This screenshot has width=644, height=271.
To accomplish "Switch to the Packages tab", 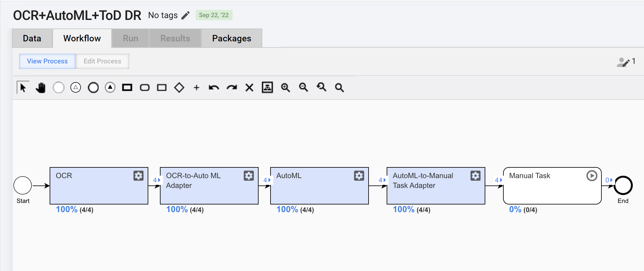I will (232, 38).
